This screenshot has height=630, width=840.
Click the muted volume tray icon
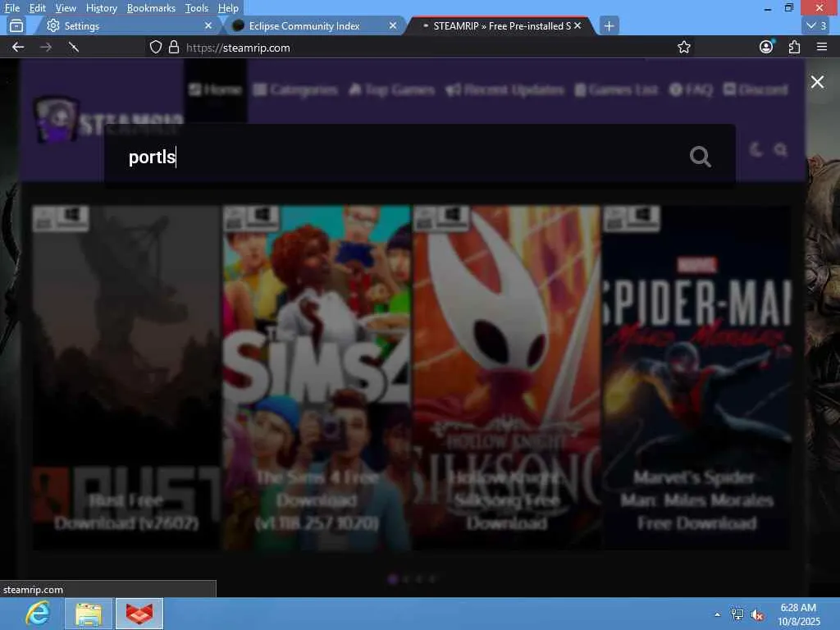[757, 615]
